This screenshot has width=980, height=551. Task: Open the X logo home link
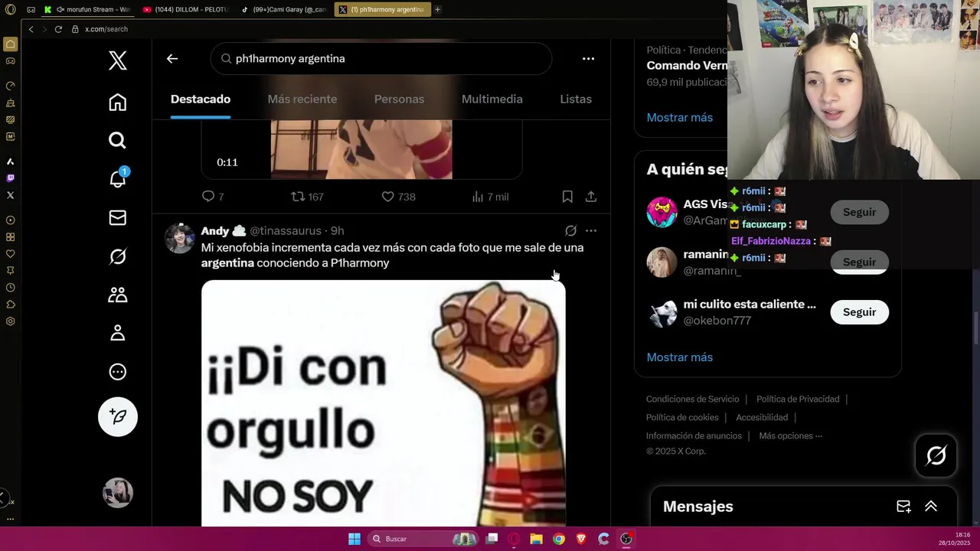[117, 60]
